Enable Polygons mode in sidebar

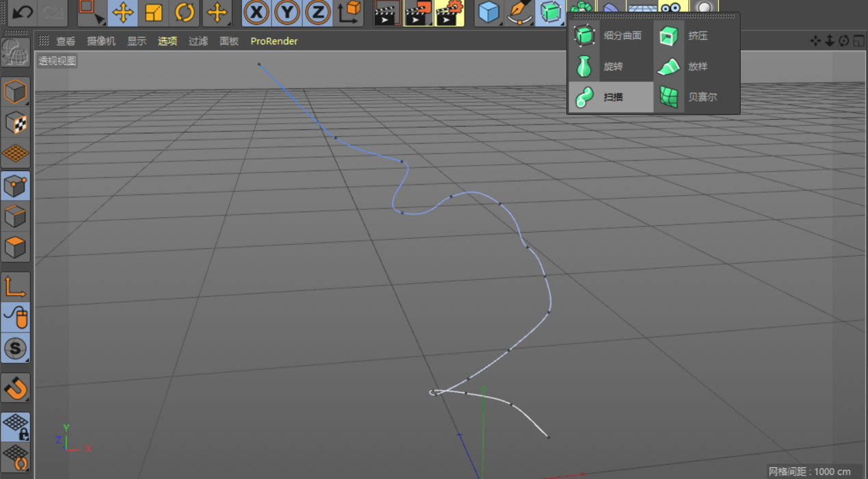(15, 247)
